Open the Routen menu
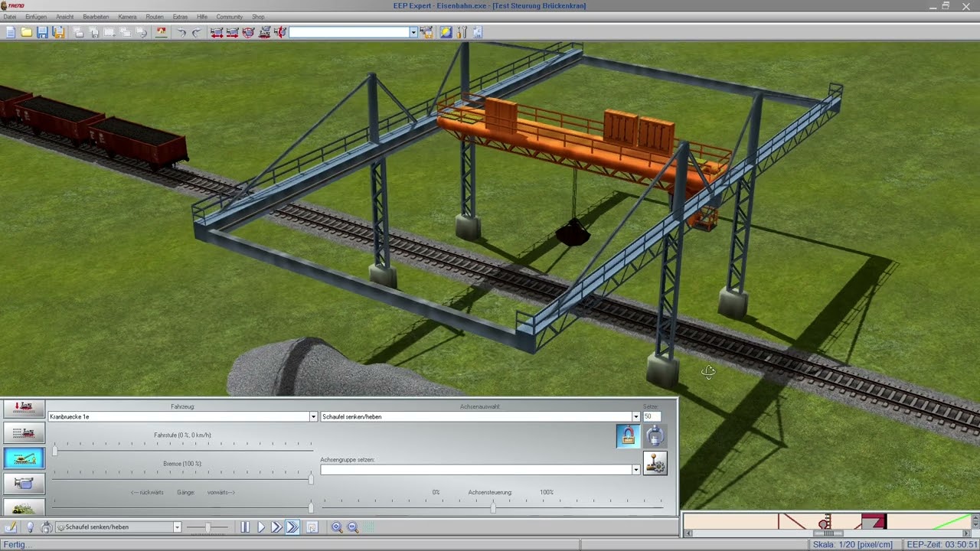This screenshot has height=551, width=980. click(155, 17)
